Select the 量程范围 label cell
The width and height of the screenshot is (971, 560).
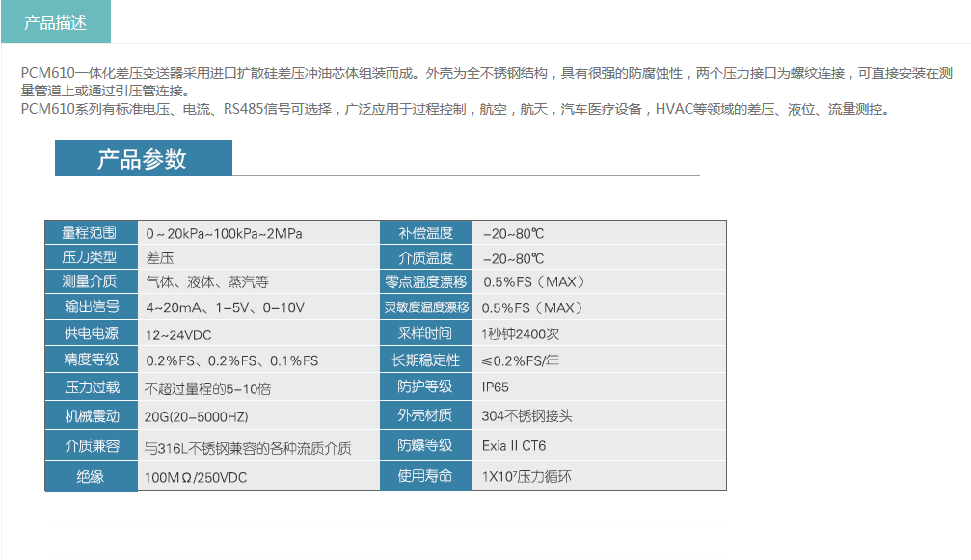[x=91, y=232]
